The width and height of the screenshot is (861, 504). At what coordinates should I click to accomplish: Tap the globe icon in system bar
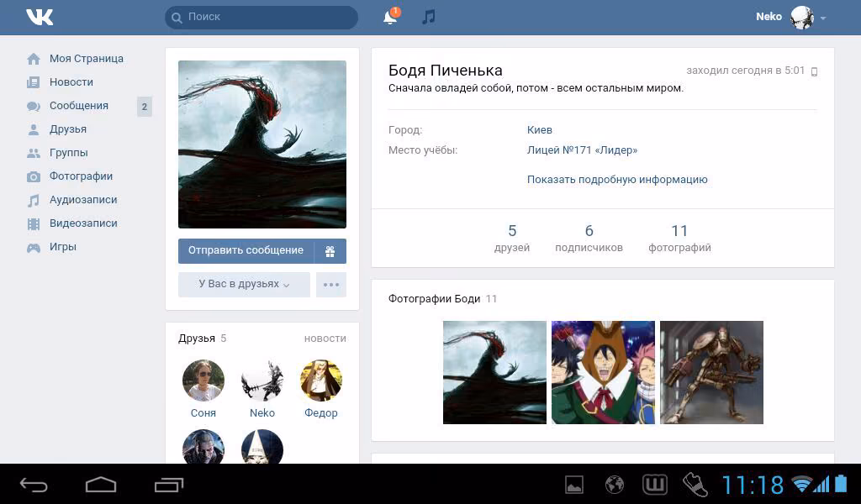pyautogui.click(x=615, y=485)
